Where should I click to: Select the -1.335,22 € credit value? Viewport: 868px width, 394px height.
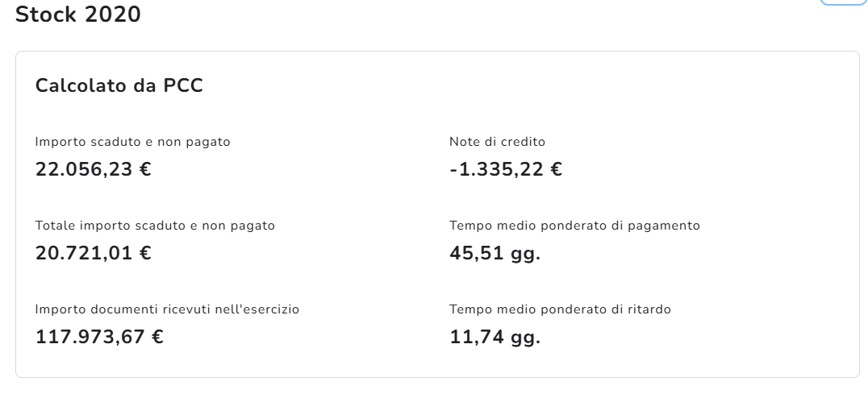click(505, 169)
